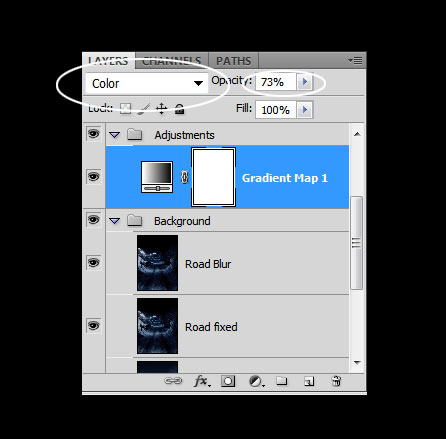Toggle lock position icon
This screenshot has width=446, height=439.
(x=161, y=108)
